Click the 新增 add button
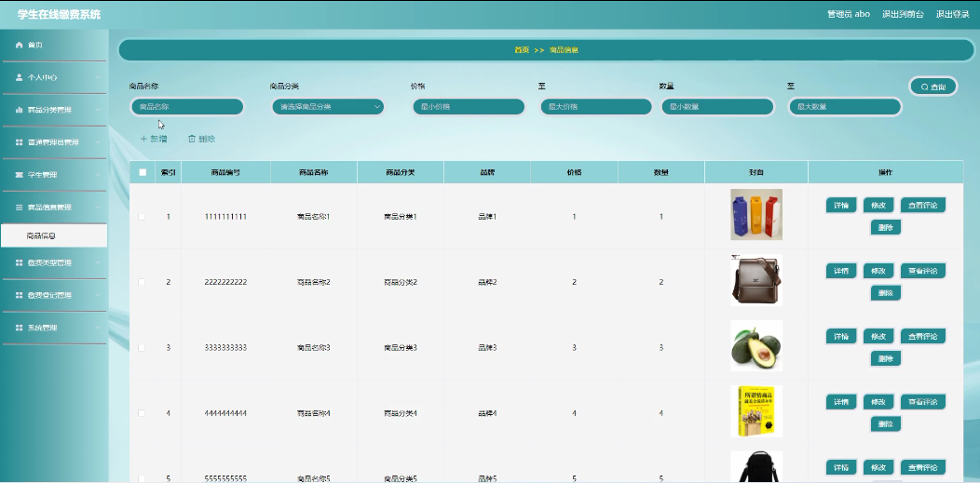 153,139
